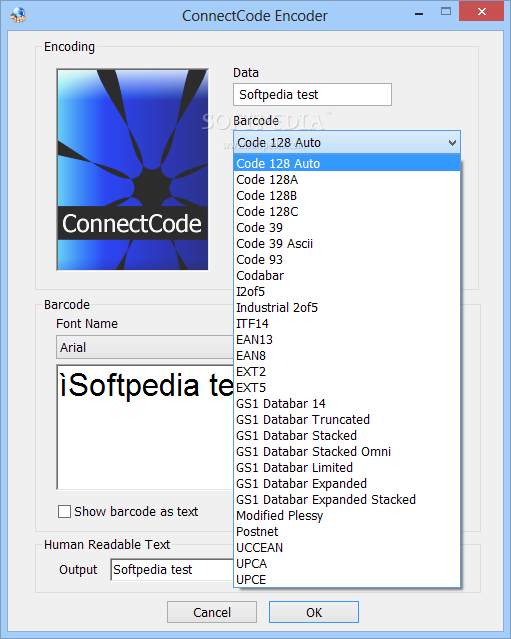Select EAN13 from the list
The height and width of the screenshot is (639, 511).
click(347, 339)
